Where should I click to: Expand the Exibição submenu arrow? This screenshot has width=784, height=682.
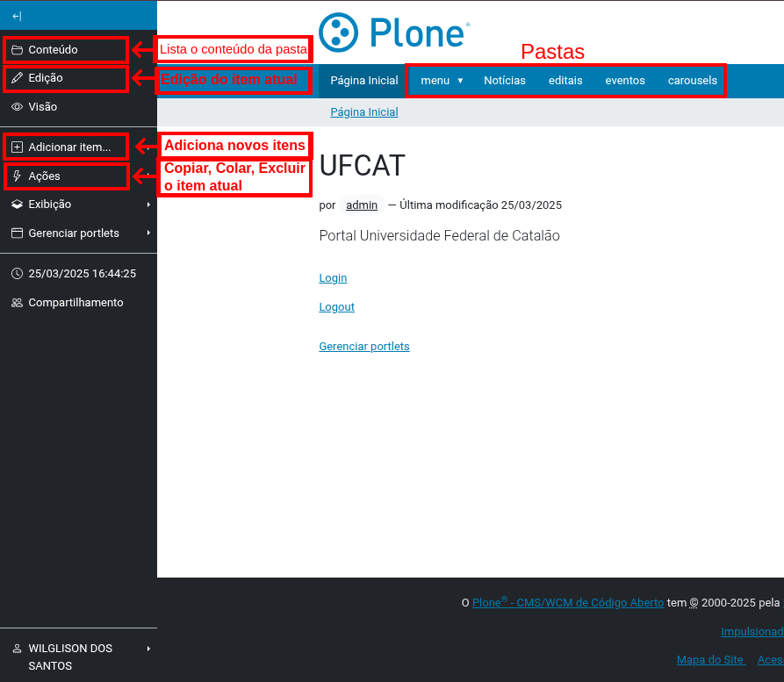[148, 204]
